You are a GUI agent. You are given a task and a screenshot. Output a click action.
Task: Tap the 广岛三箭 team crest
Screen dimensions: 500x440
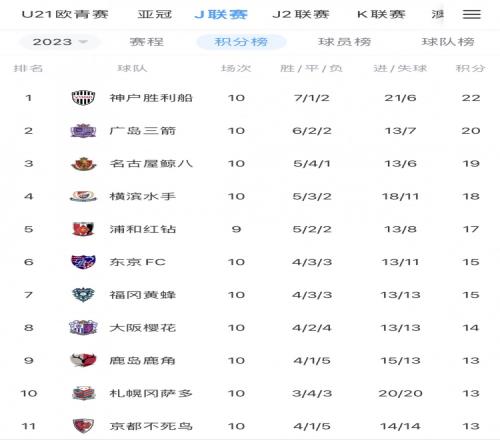coord(84,131)
